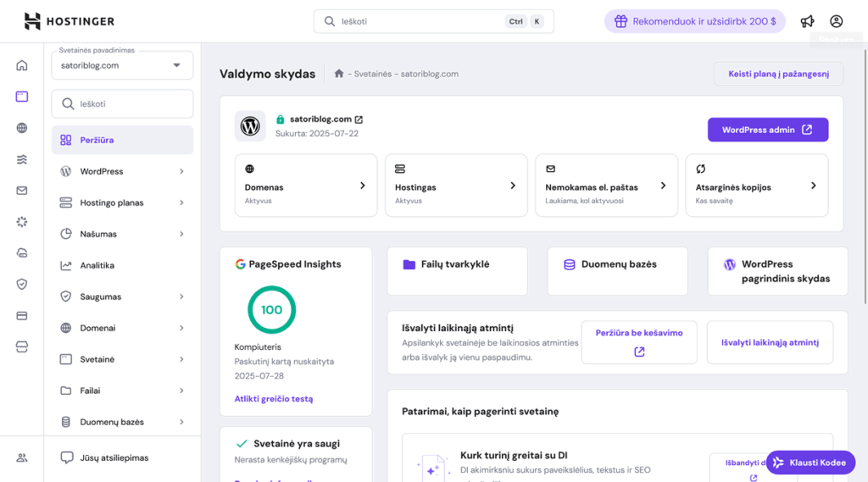Expand the Našumas menu
This screenshot has height=482, width=868.
122,234
